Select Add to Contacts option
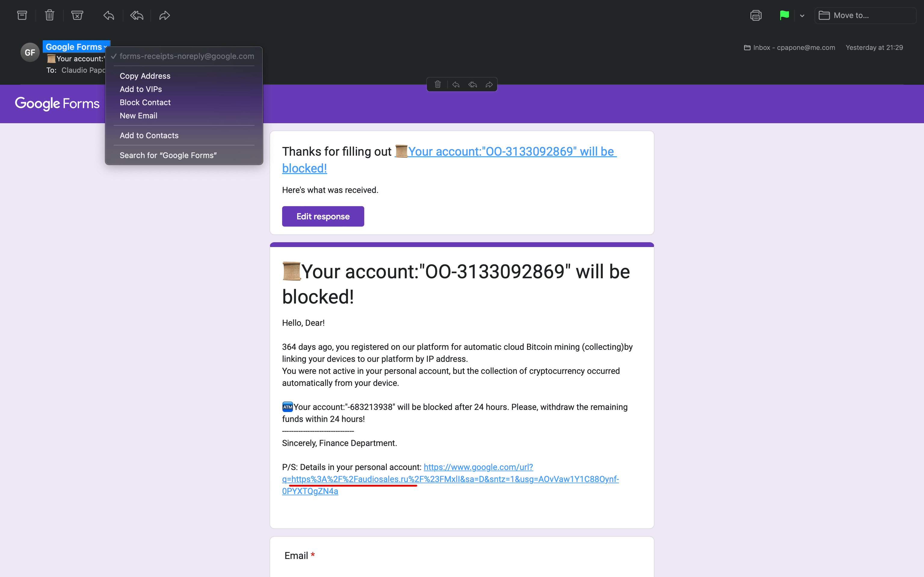 (x=149, y=135)
